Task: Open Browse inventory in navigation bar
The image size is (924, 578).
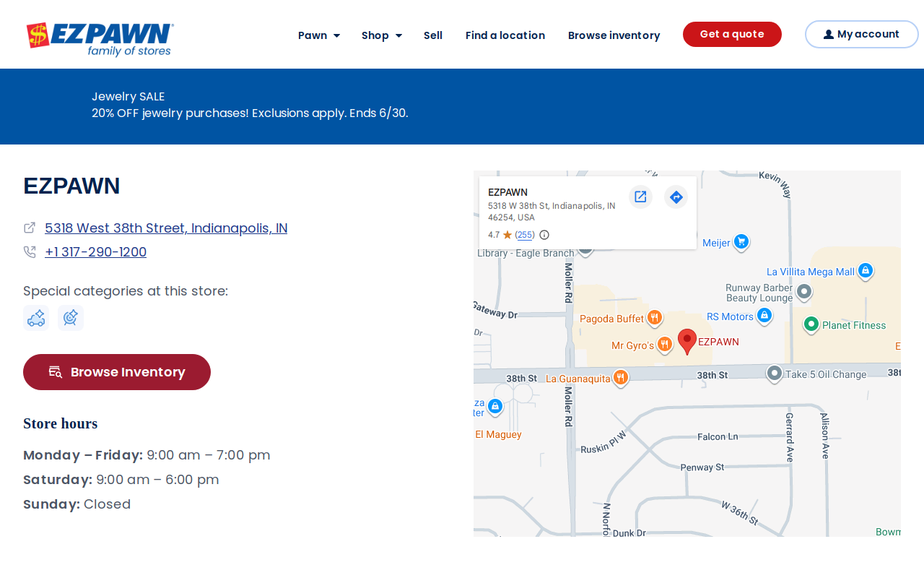Action: 614,35
